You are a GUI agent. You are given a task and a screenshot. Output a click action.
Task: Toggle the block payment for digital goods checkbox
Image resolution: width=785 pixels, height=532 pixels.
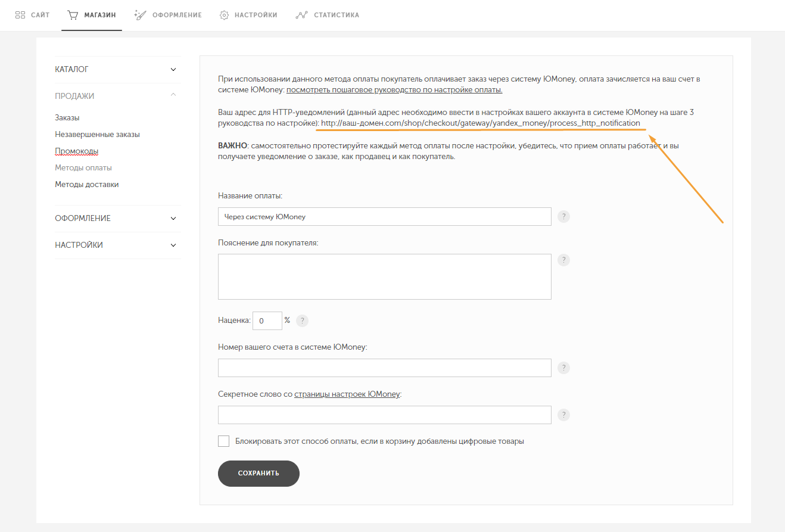224,441
